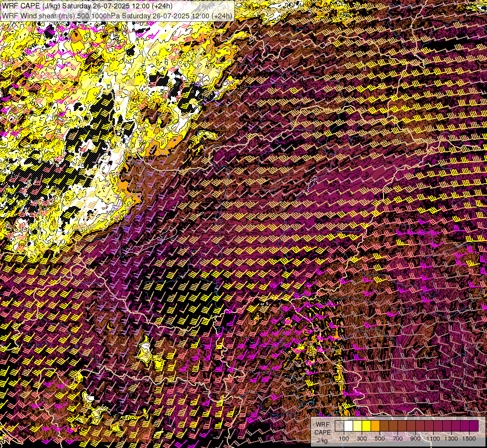This screenshot has width=487, height=448.
Task: Click the '1500' legend scale label
Action: (x=469, y=439)
